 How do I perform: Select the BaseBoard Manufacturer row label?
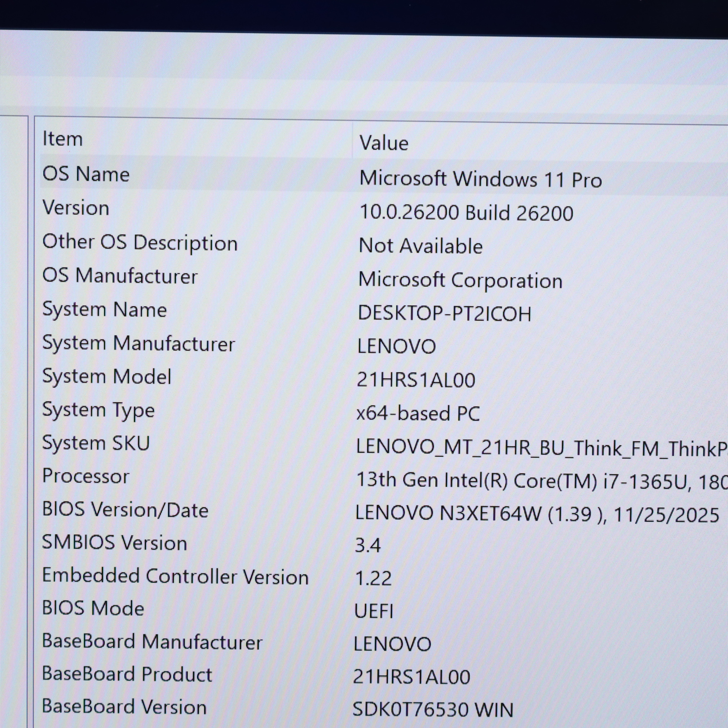pyautogui.click(x=152, y=642)
